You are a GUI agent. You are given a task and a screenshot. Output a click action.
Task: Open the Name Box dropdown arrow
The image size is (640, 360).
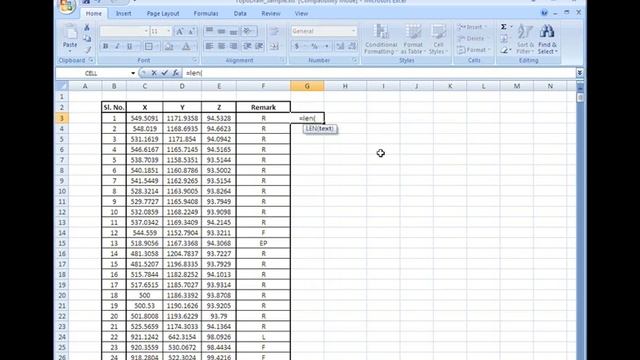coord(133,73)
